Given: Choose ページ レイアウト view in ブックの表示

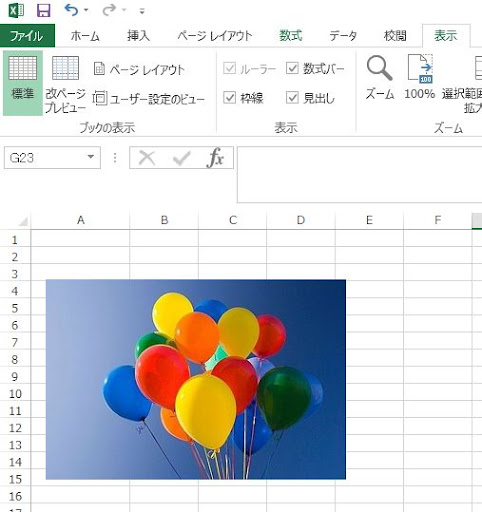Looking at the screenshot, I should [x=139, y=69].
